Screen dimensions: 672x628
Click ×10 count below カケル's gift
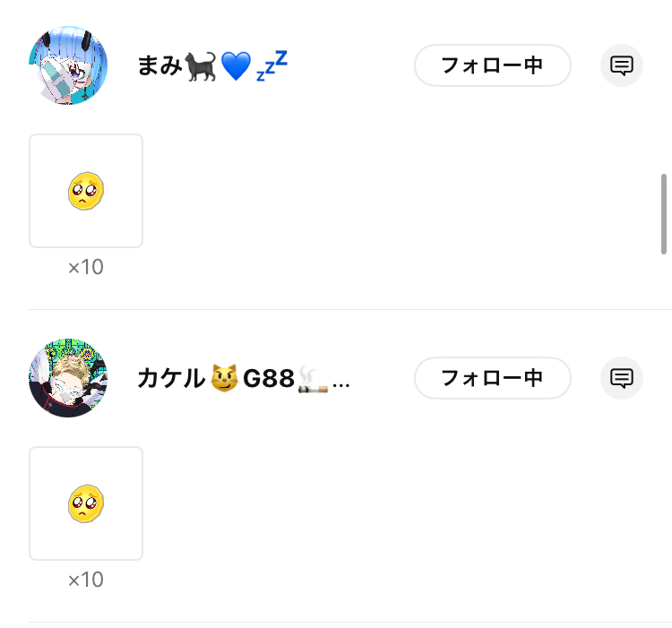pos(86,580)
